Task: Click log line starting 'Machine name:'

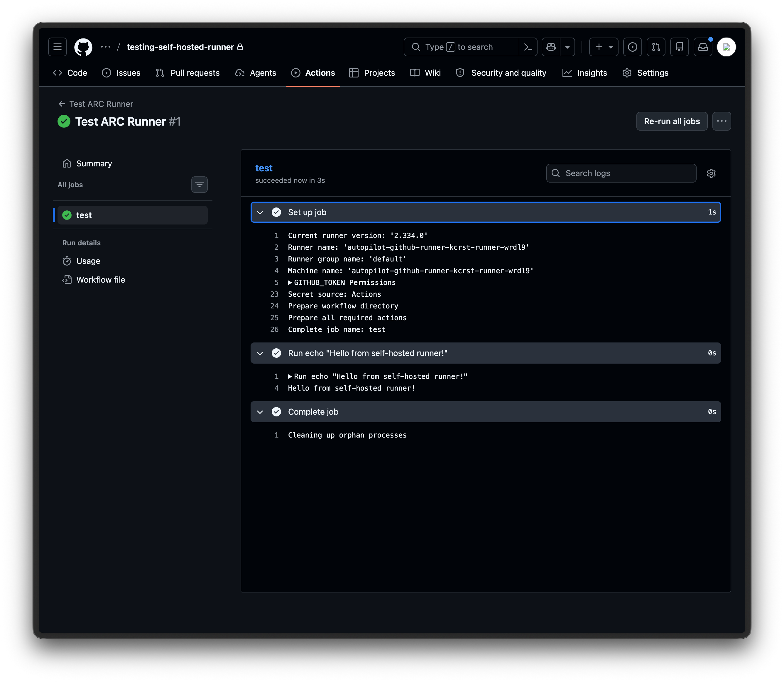Action: click(x=411, y=271)
